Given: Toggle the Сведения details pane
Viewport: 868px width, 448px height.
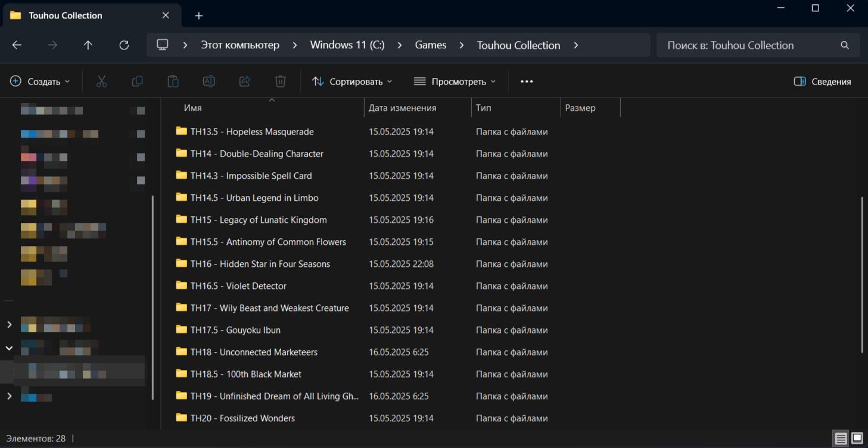Looking at the screenshot, I should coord(823,82).
